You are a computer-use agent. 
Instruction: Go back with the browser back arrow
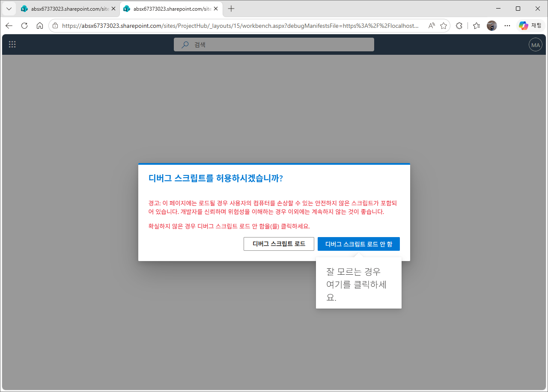9,26
